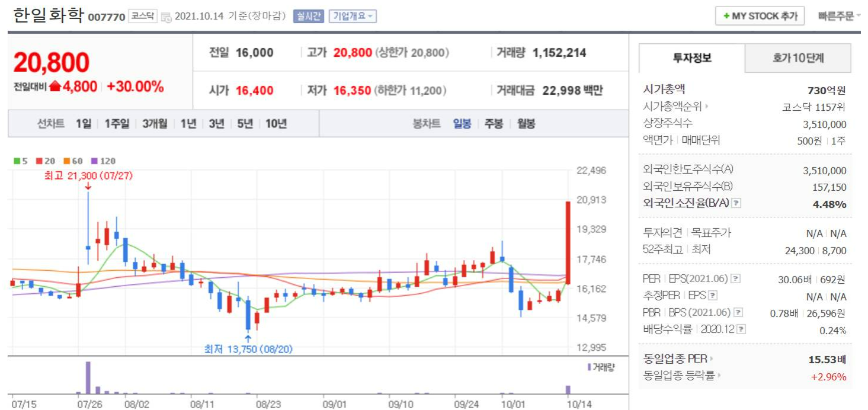868x410 pixels.
Task: Switch to the 투자정보 tab
Action: tap(692, 58)
